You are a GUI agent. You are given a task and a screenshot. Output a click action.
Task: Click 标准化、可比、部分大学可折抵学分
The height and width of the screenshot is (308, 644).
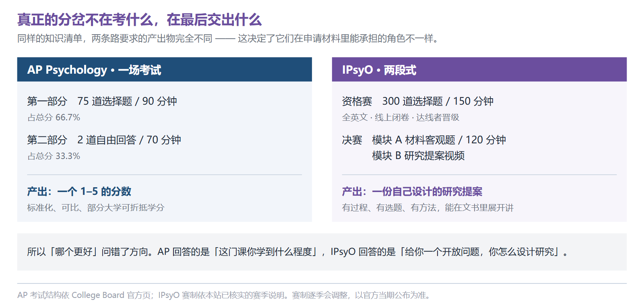96,208
